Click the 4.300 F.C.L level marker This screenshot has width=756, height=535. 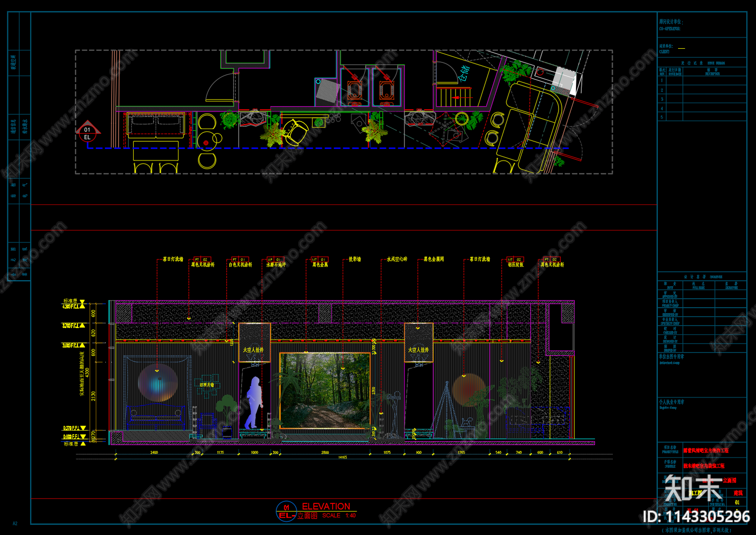pos(73,306)
